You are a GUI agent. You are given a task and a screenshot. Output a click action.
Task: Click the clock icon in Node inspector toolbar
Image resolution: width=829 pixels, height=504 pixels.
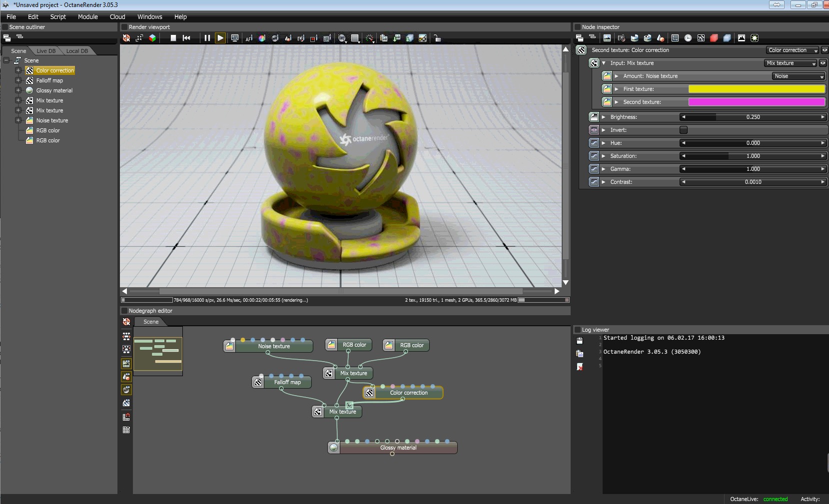tap(688, 38)
